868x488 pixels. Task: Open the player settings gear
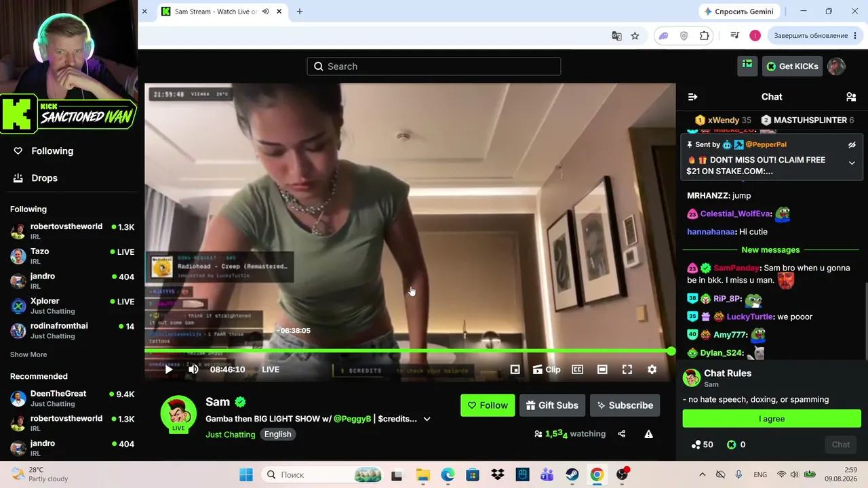click(x=652, y=369)
